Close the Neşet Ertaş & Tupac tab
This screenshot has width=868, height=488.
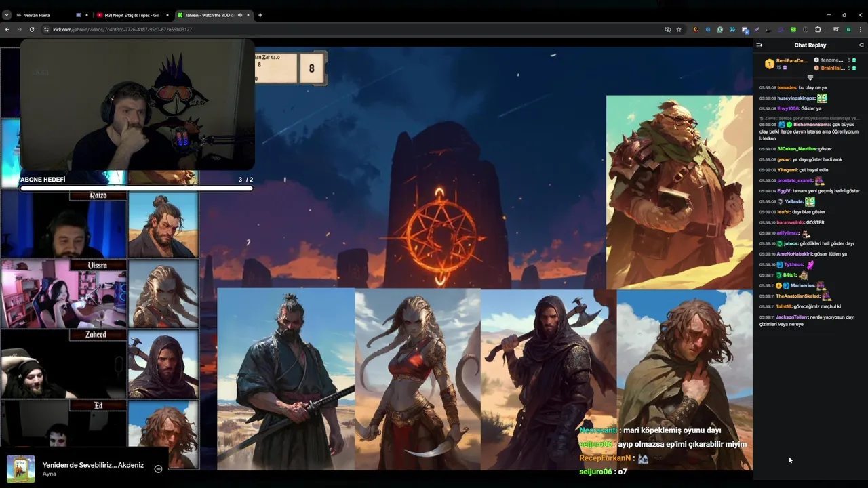pos(167,15)
